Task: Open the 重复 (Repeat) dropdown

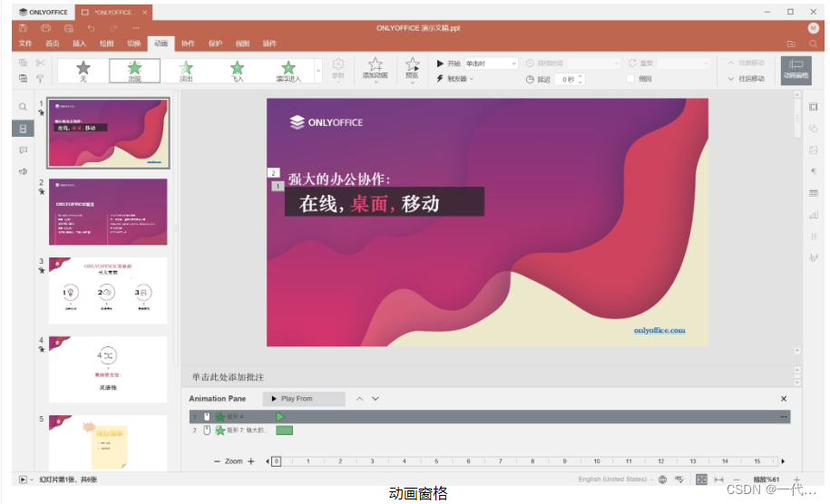Action: (683, 63)
